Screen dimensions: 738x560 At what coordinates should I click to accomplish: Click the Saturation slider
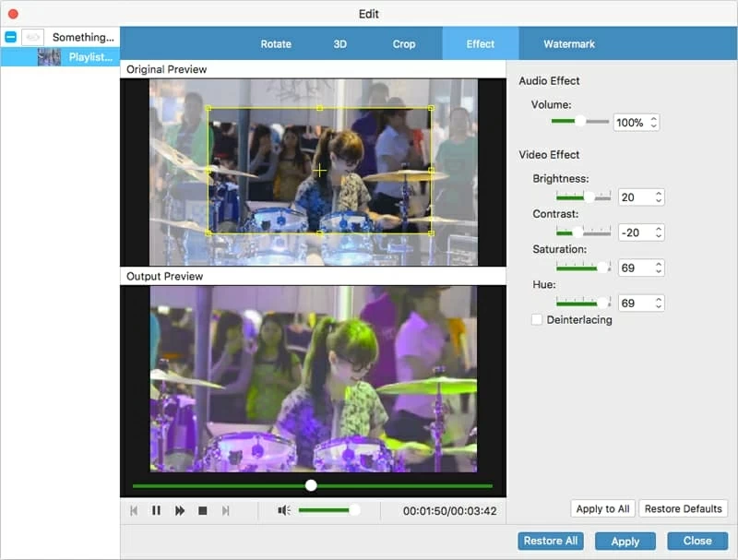[581, 268]
